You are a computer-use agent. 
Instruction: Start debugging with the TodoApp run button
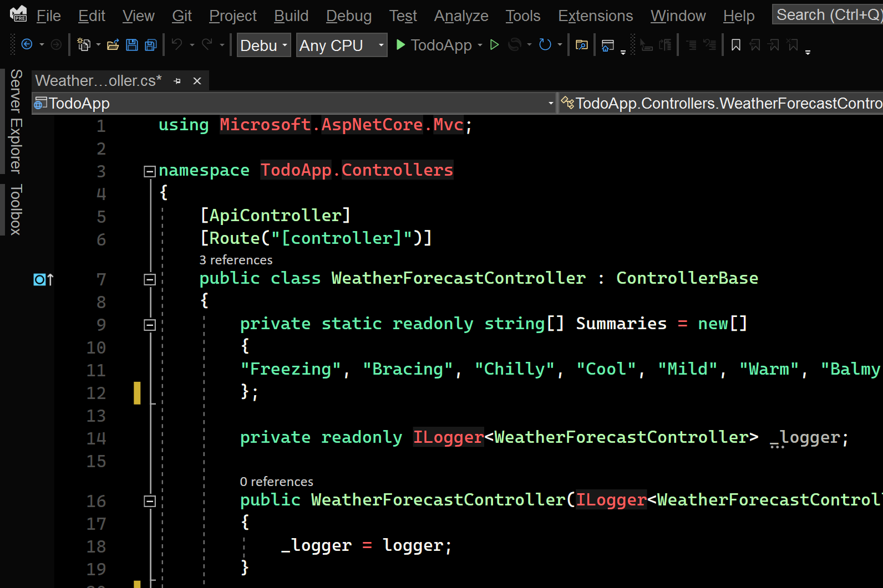pos(434,45)
